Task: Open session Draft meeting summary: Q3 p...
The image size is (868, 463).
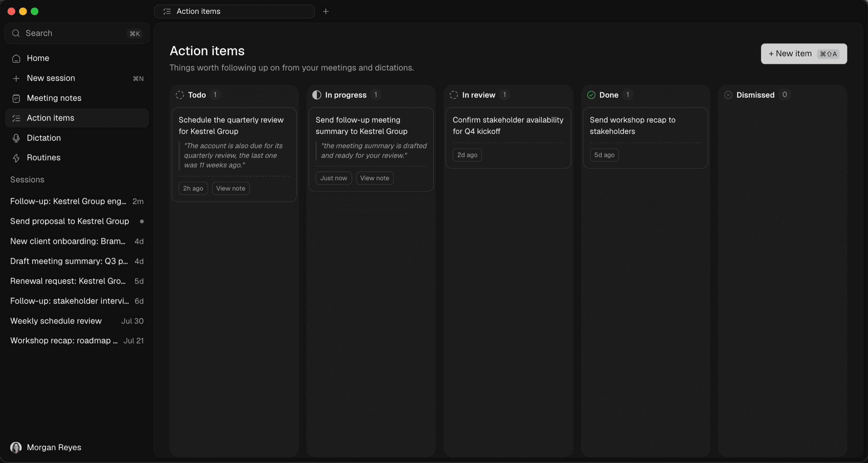Action: click(x=77, y=261)
